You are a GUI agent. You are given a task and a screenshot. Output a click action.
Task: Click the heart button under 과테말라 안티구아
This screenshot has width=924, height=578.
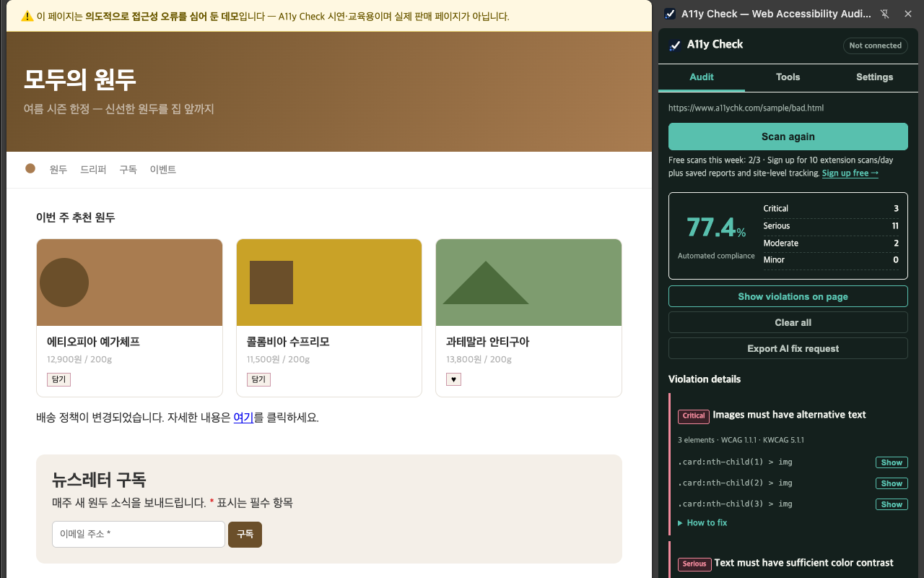click(x=453, y=379)
